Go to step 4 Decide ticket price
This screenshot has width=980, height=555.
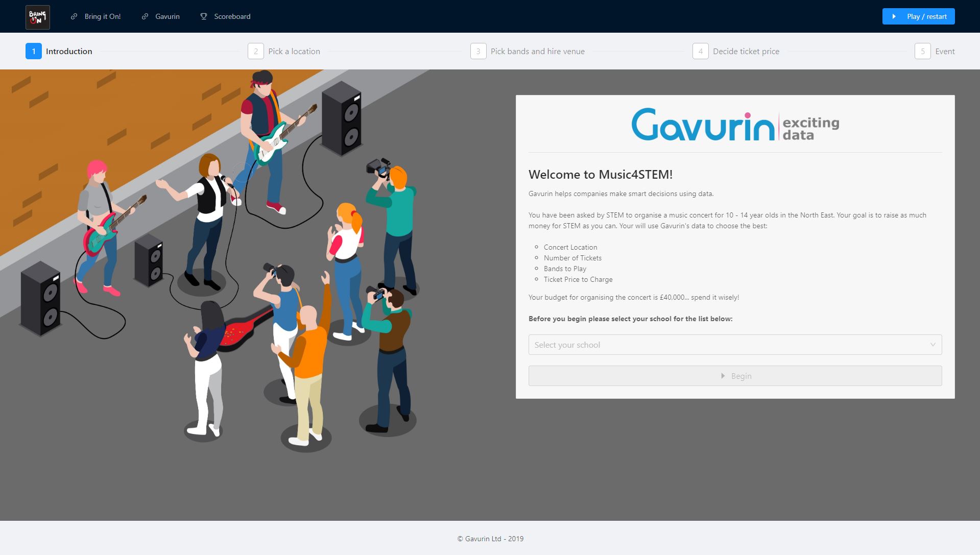click(x=736, y=51)
